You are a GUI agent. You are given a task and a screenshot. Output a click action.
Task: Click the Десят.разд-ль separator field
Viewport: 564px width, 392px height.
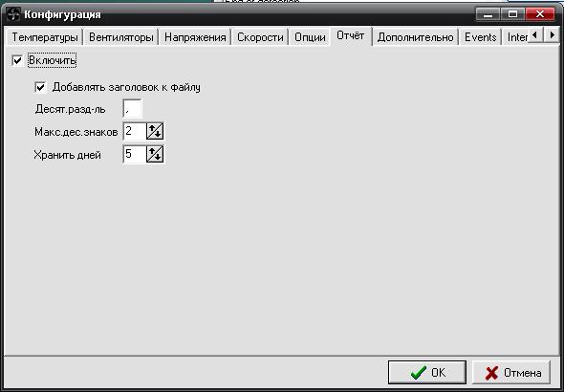pyautogui.click(x=132, y=109)
